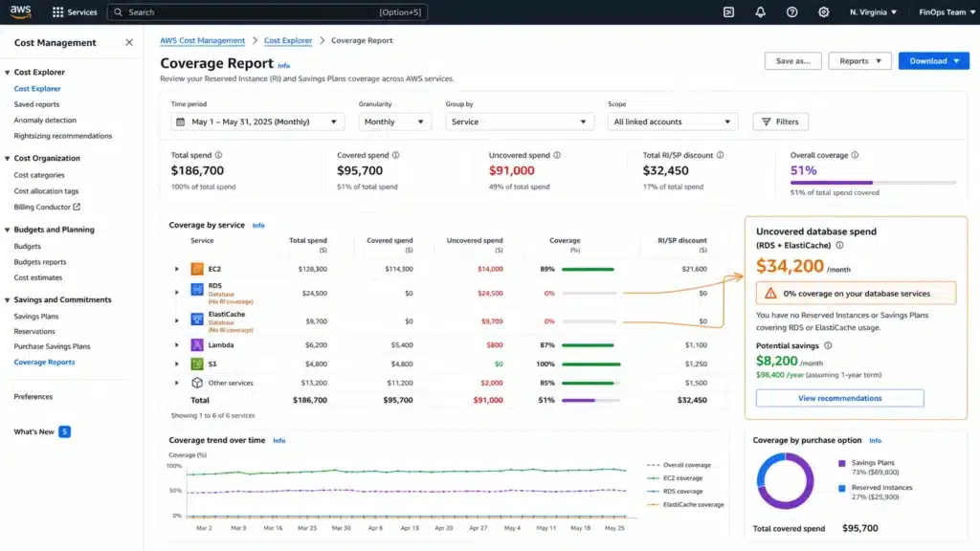Click the Lambda service icon

[197, 344]
